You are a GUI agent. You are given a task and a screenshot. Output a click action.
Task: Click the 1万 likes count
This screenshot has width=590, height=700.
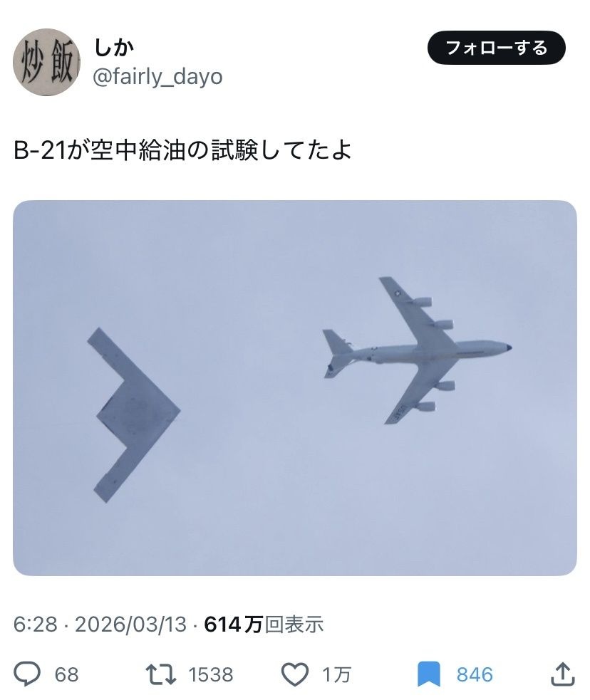tap(336, 674)
